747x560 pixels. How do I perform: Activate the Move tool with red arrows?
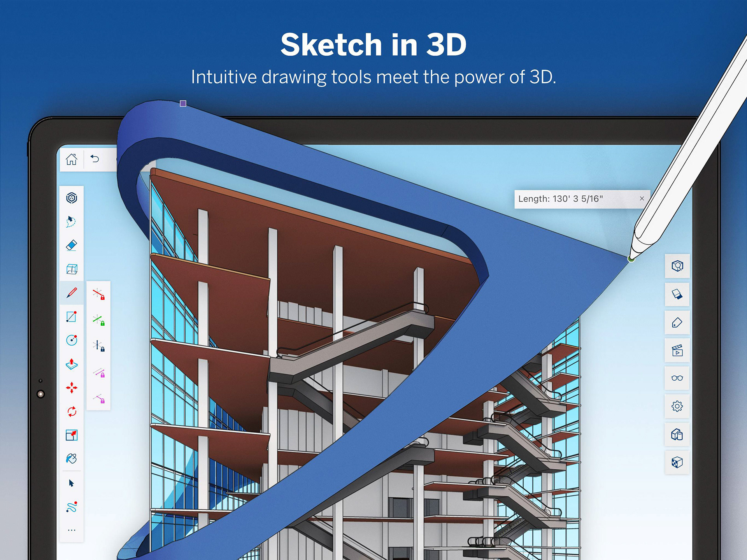pyautogui.click(x=72, y=388)
